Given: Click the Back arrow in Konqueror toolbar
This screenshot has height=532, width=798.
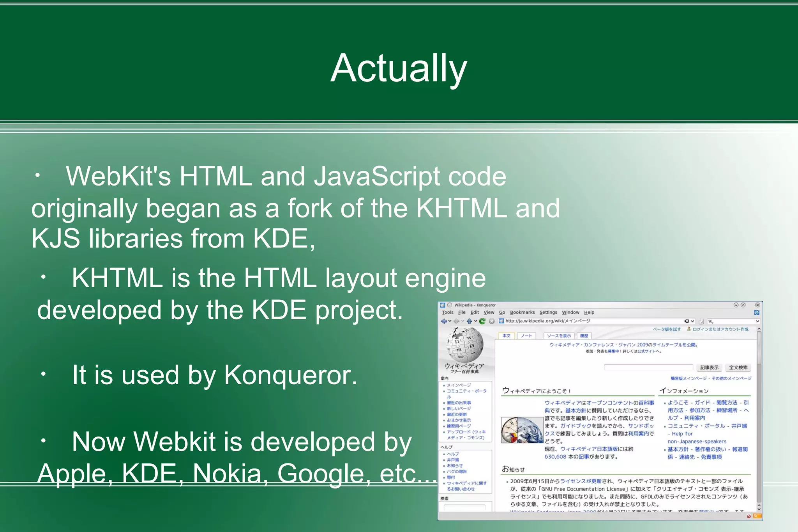Looking at the screenshot, I should tap(443, 321).
